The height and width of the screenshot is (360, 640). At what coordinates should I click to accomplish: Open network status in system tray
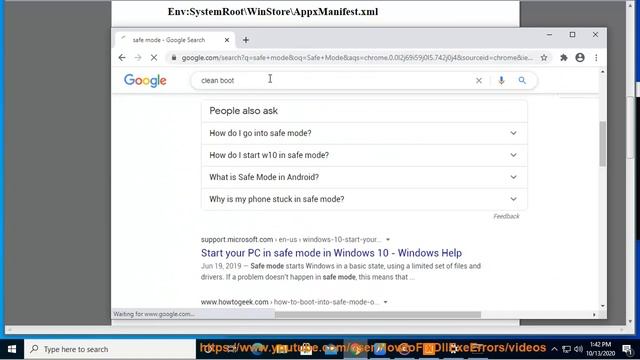coord(566,349)
